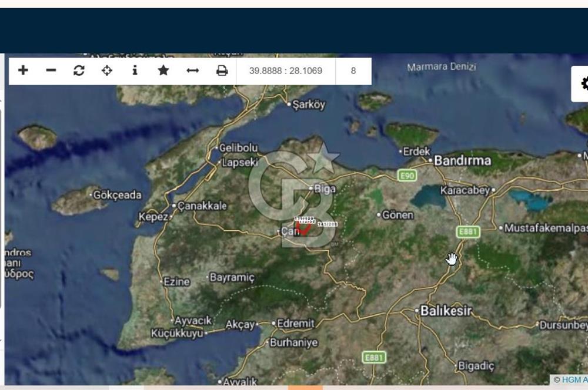Image resolution: width=588 pixels, height=390 pixels.
Task: Select the red parcel marker near Çan
Action: [303, 228]
